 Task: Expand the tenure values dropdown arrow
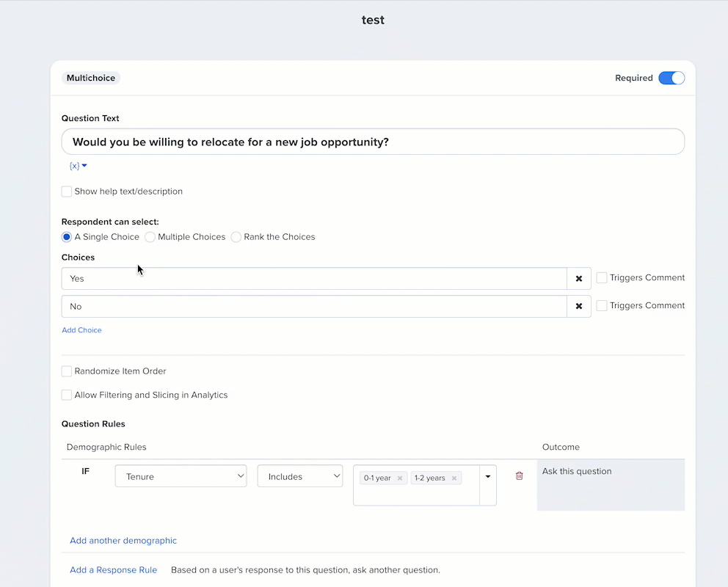(x=488, y=477)
